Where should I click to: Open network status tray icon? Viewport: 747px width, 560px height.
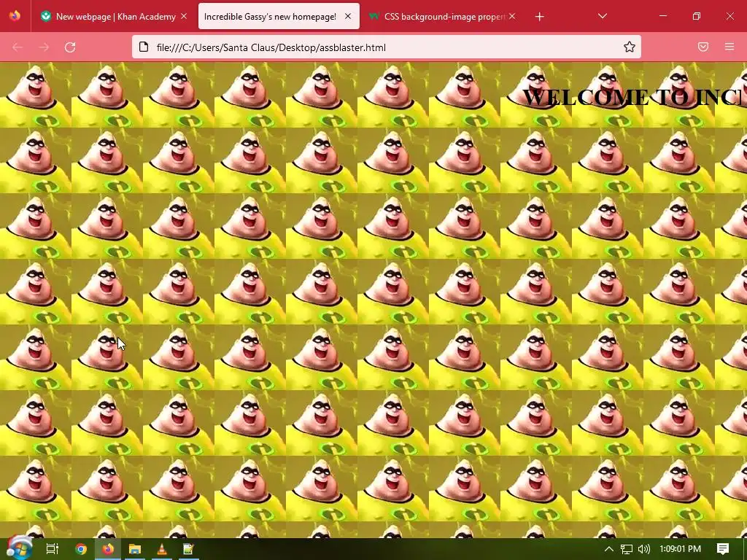tap(627, 549)
